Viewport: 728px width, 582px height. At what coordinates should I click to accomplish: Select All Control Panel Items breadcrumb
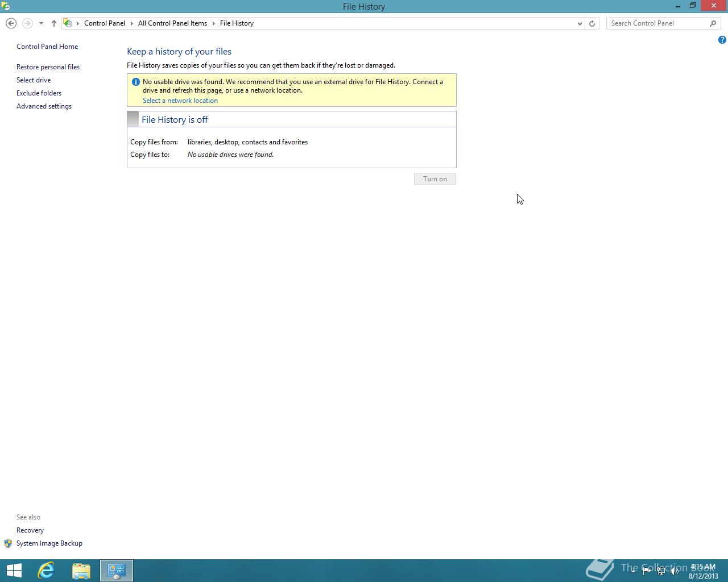[x=172, y=23]
